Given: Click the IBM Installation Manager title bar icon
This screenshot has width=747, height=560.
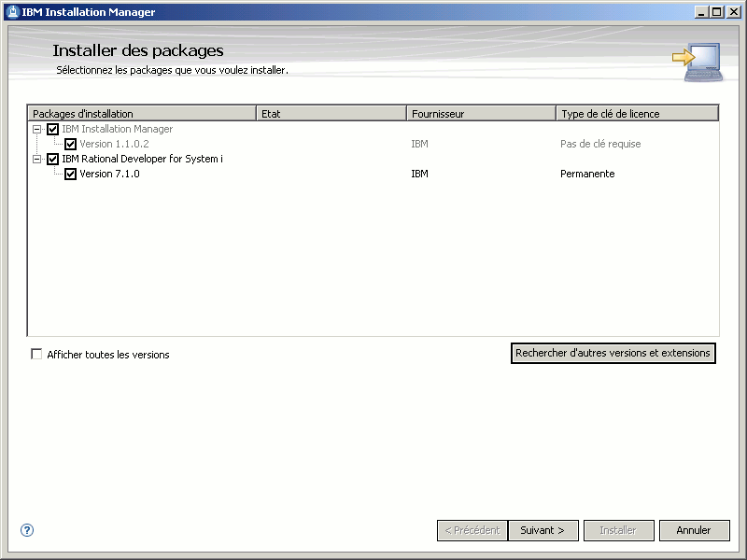Looking at the screenshot, I should point(13,12).
